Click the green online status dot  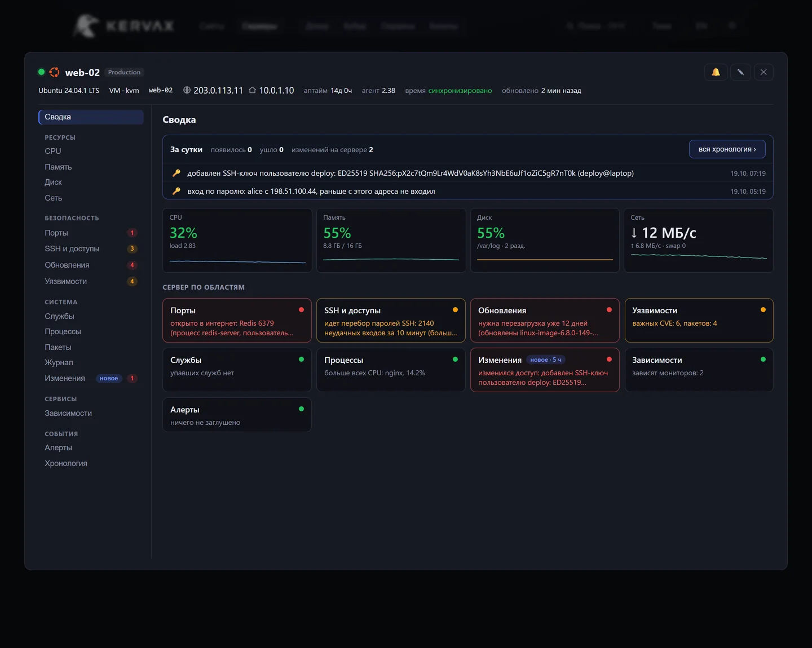point(41,72)
